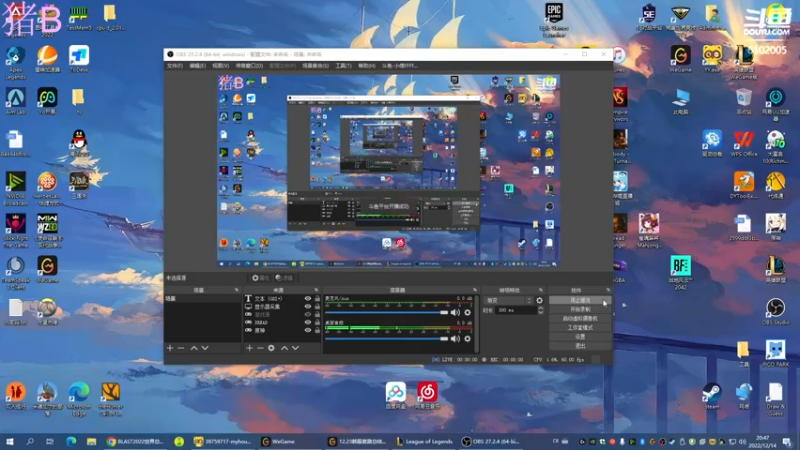800x450 pixels.
Task: Open transition properties gear icon
Action: coord(539,301)
